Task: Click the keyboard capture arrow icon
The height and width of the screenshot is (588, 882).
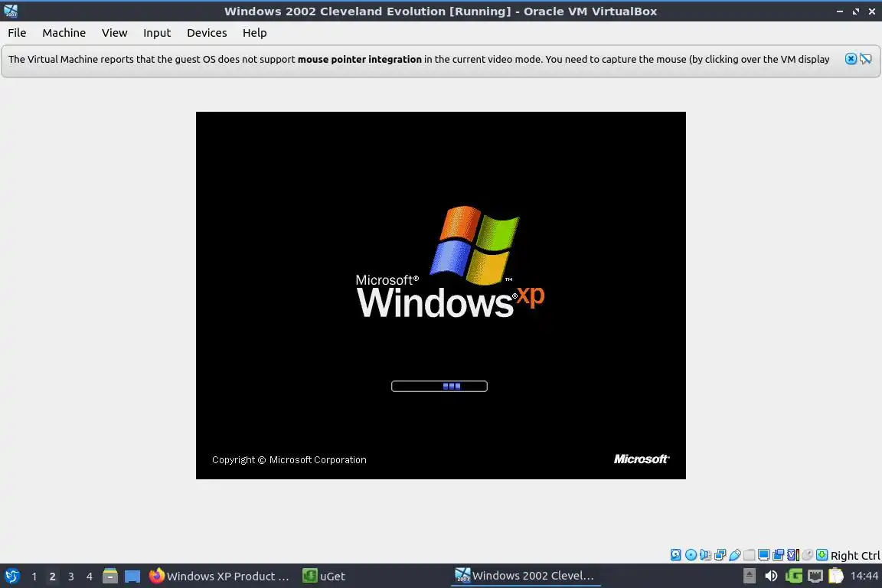Action: [822, 555]
